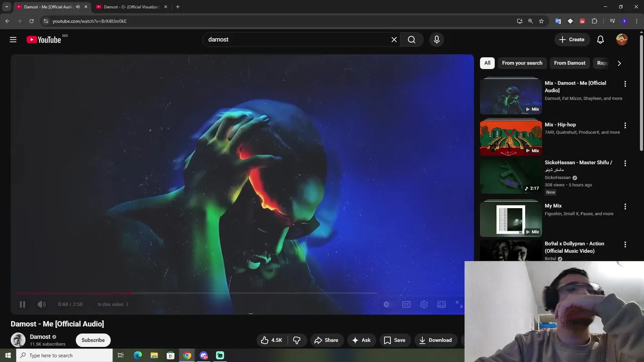The image size is (644, 362).
Task: Open the red image extension
Action: (582, 21)
